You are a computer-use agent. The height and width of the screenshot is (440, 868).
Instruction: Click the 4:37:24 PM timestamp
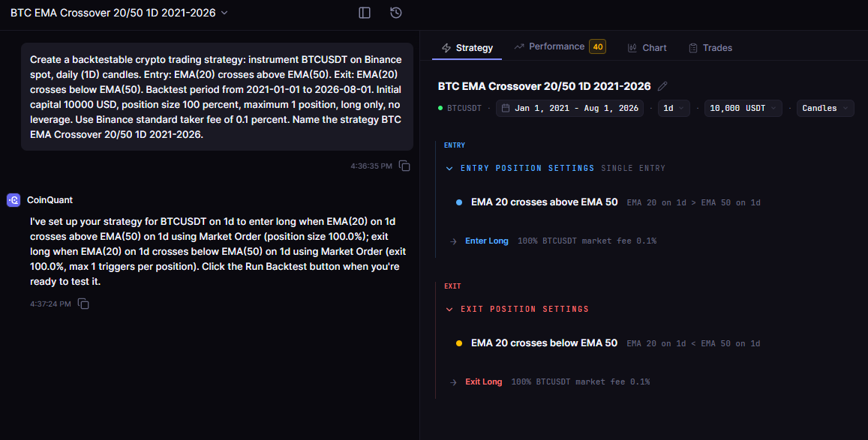pos(50,304)
